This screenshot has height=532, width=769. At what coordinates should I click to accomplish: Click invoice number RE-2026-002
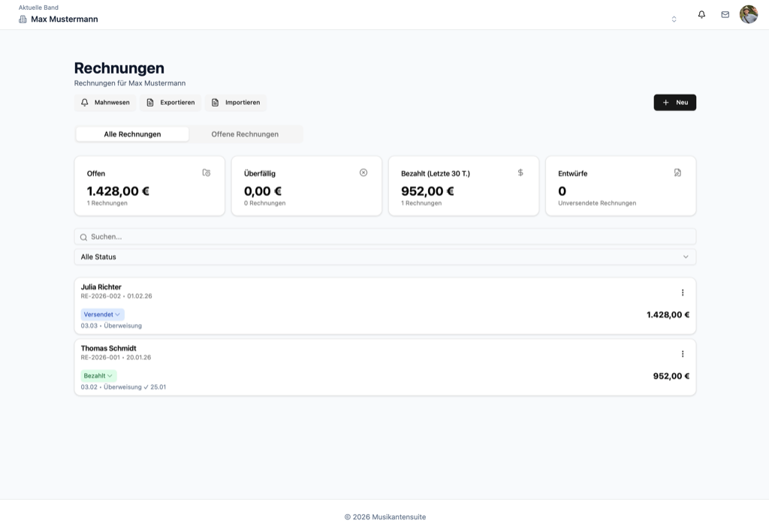[101, 296]
